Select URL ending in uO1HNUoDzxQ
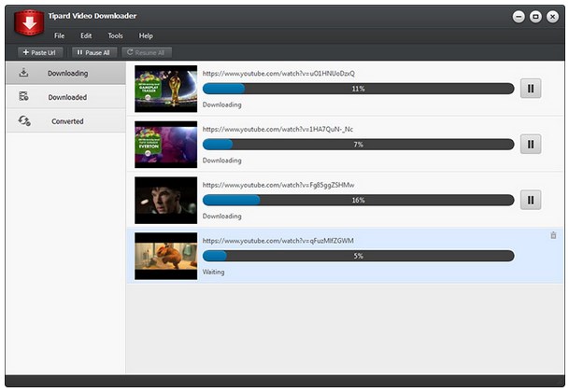Viewport: 569px width, 392px height. 278,73
